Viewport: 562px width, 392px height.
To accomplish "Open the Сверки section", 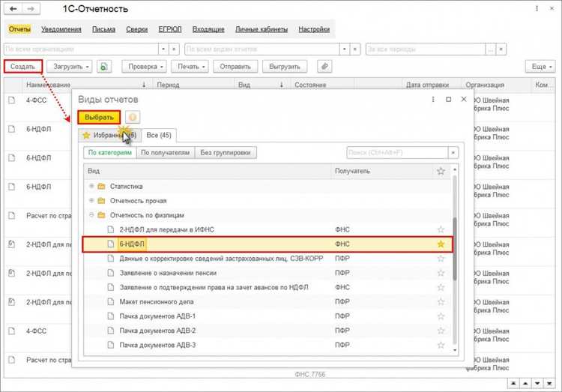I will click(136, 29).
